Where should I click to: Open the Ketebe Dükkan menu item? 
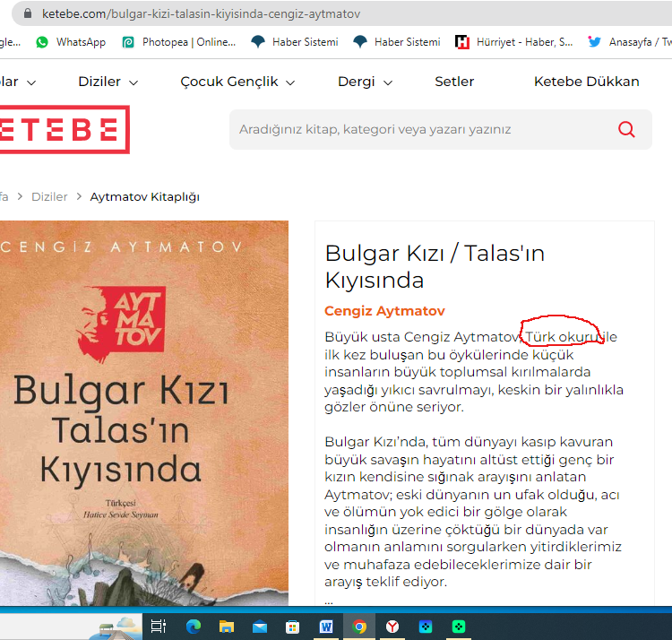pyautogui.click(x=586, y=82)
